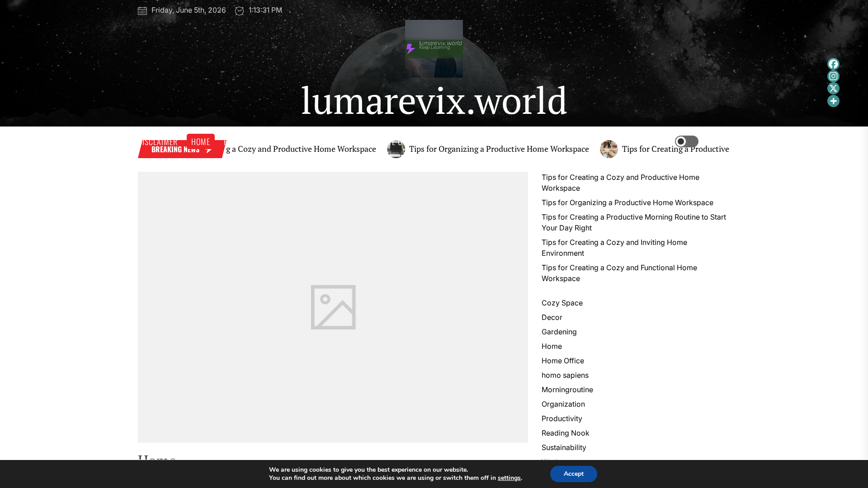Open the X (Twitter) share icon
868x488 pixels.
(833, 88)
